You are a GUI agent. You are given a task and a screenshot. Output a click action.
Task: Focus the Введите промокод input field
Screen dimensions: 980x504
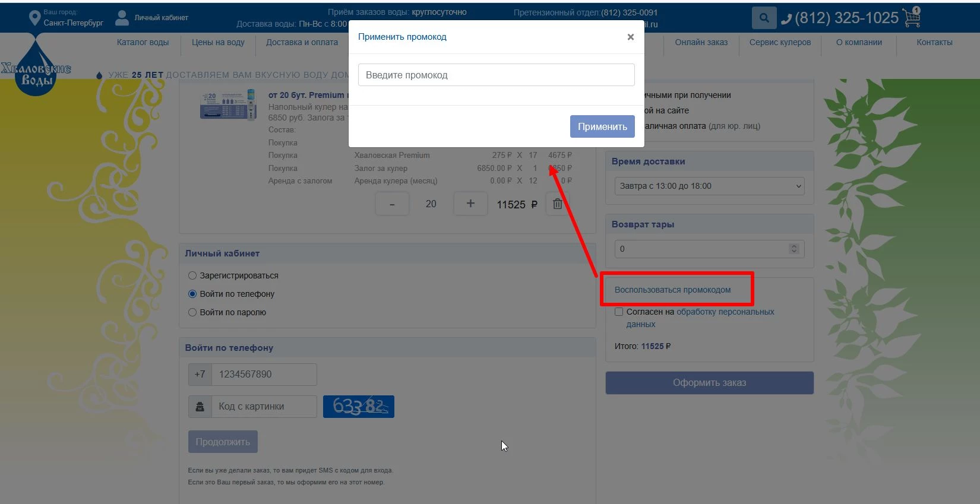tap(496, 75)
